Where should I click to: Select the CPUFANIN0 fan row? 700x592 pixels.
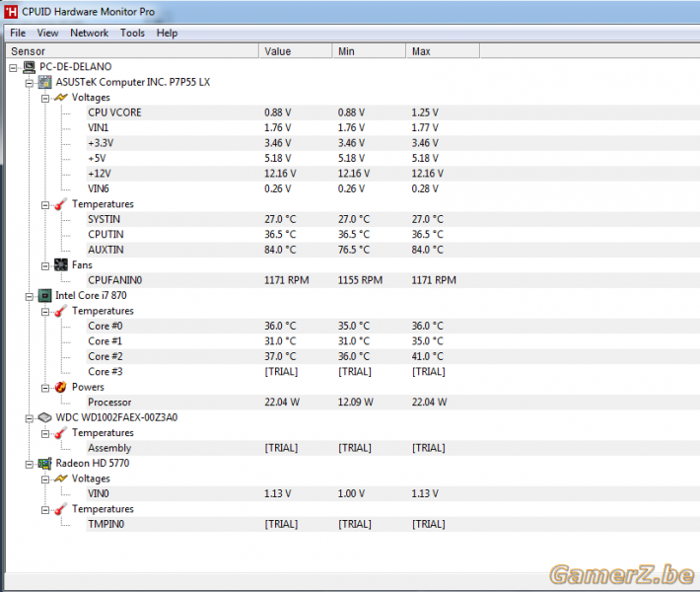[392, 280]
